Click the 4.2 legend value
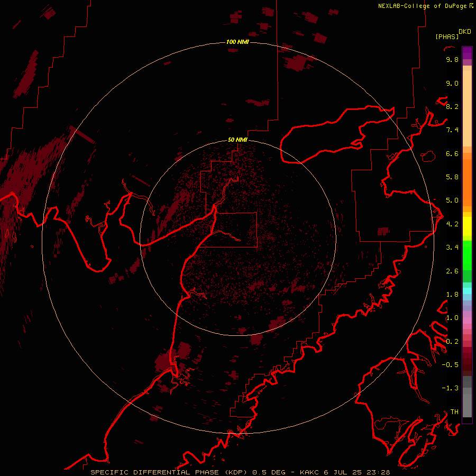Screen dimensions: 476x476 click(452, 224)
